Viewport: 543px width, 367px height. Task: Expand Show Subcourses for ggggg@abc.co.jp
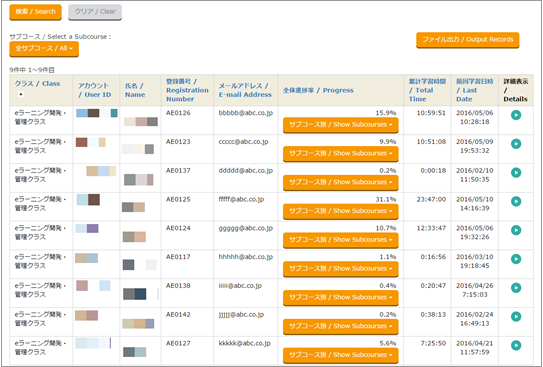pos(340,240)
